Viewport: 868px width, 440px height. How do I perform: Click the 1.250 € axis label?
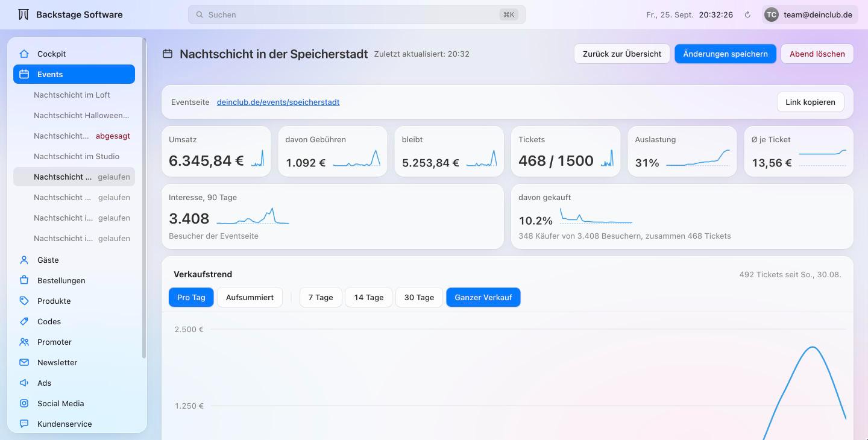click(x=189, y=406)
